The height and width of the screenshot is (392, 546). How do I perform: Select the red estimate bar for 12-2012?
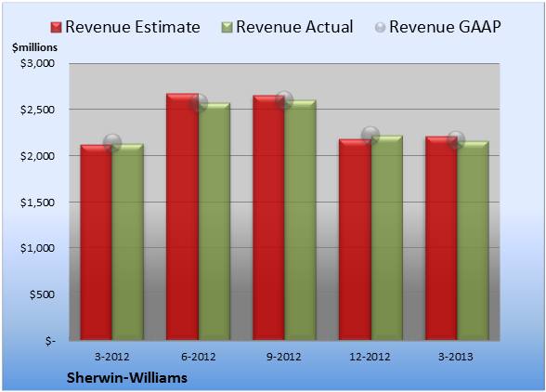click(x=355, y=240)
